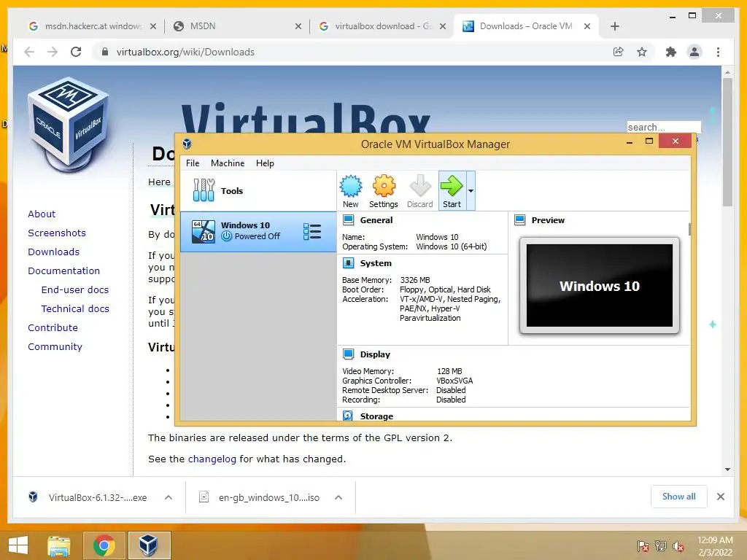747x560 pixels.
Task: Click the VirtualBox site search field
Action: point(664,127)
